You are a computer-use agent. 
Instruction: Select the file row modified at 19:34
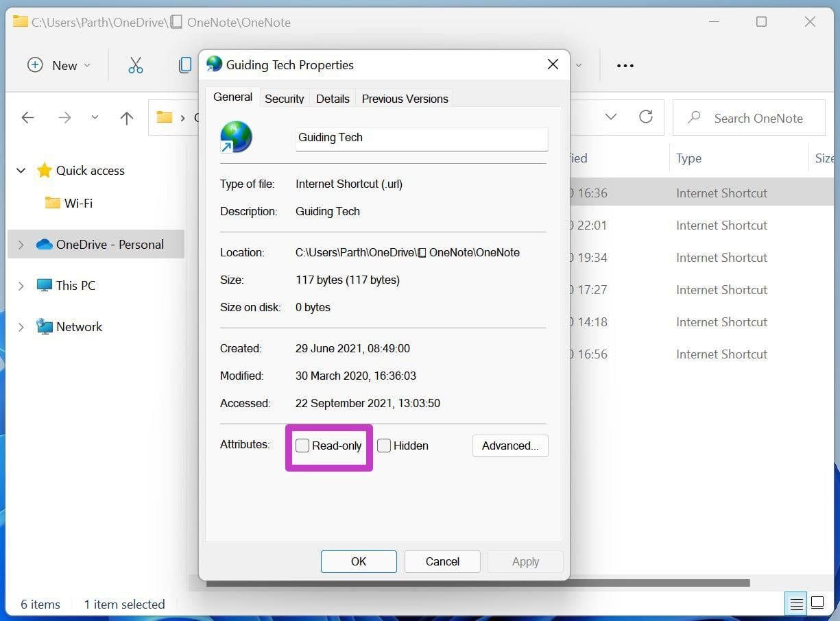(701, 258)
